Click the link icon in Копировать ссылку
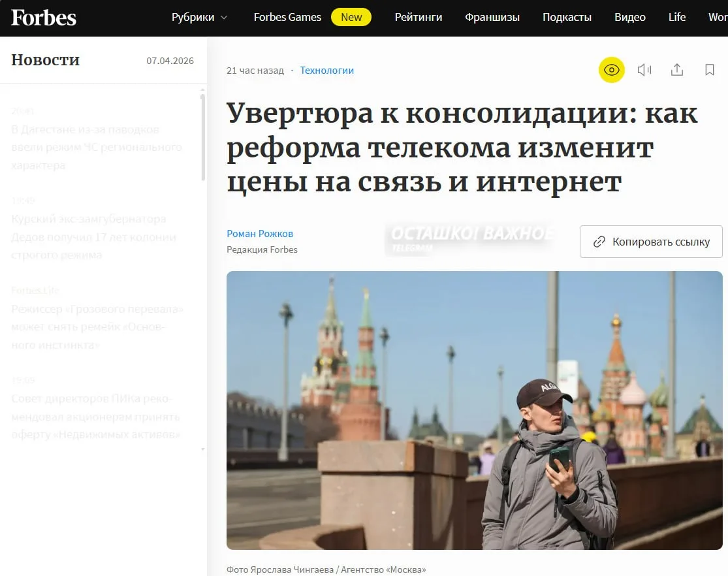 click(x=599, y=242)
